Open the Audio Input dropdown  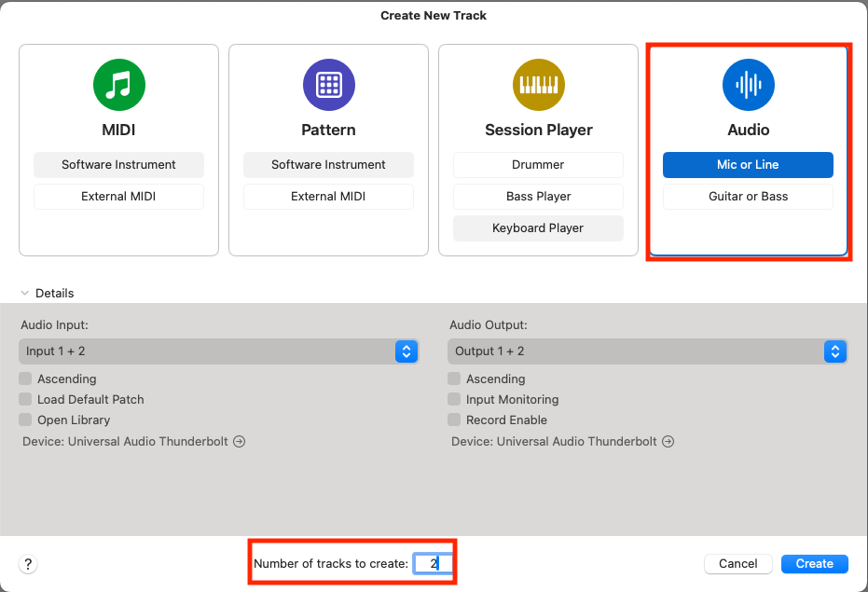tap(218, 351)
